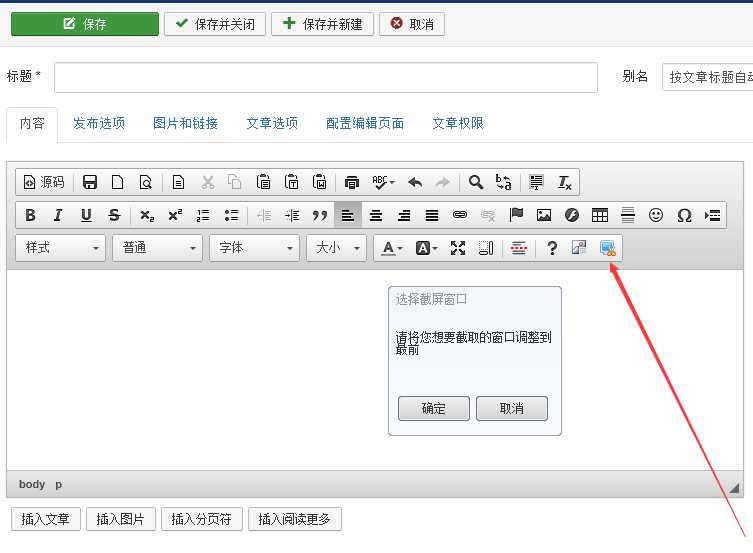Click the replace icon

(503, 182)
